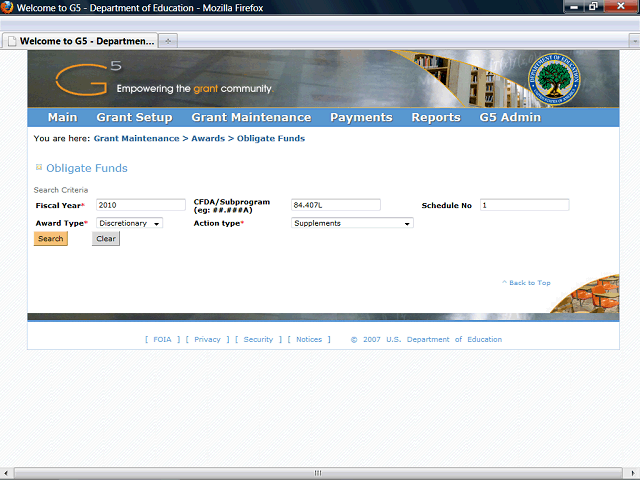Follow the Obligate Funds breadcrumb link

271,138
